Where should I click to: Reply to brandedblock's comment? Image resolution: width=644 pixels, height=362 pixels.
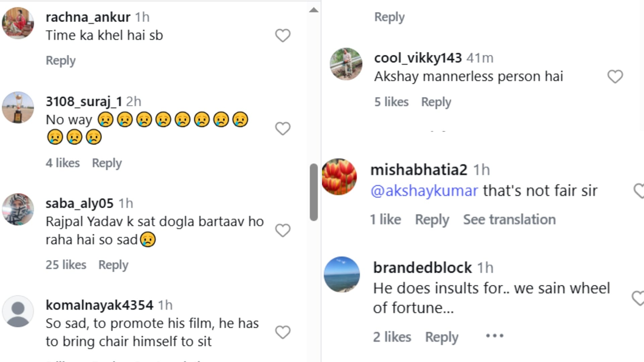pyautogui.click(x=442, y=337)
